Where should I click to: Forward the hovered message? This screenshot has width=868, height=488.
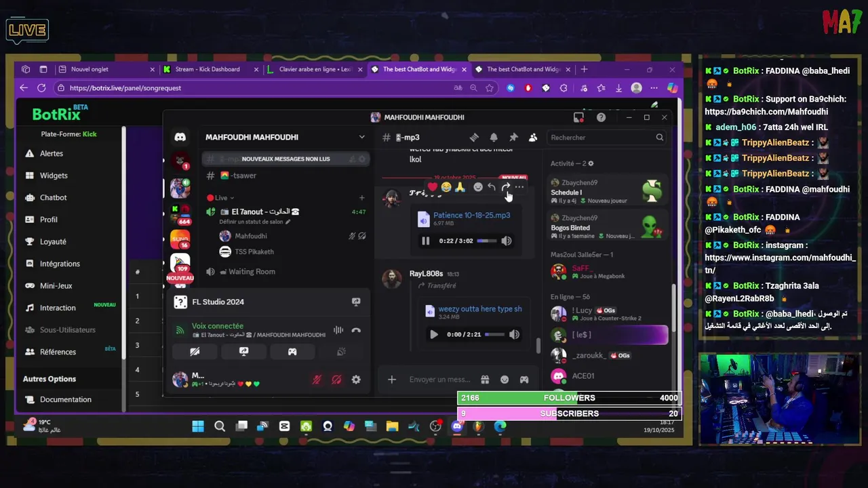pyautogui.click(x=505, y=187)
